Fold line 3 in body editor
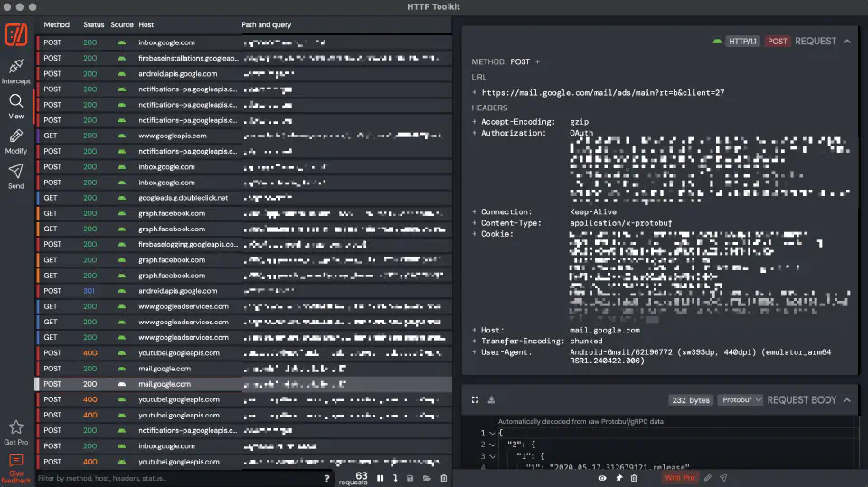Image resolution: width=868 pixels, height=487 pixels. pyautogui.click(x=492, y=456)
